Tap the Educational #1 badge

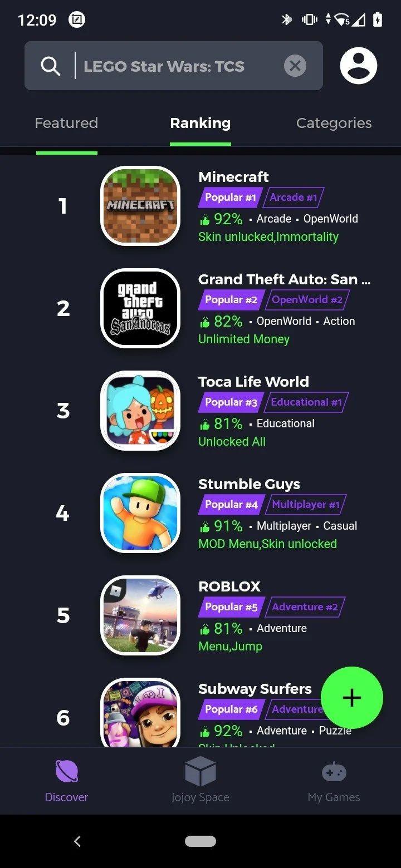306,402
